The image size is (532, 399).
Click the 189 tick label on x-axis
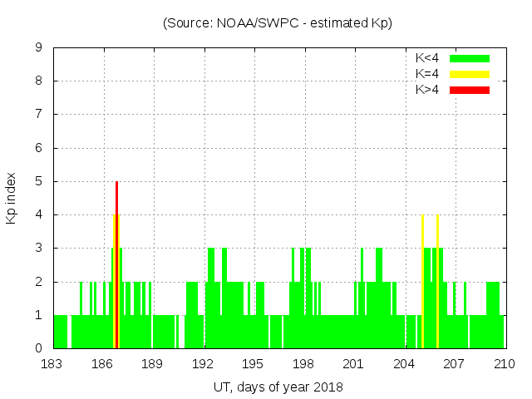tap(154, 364)
